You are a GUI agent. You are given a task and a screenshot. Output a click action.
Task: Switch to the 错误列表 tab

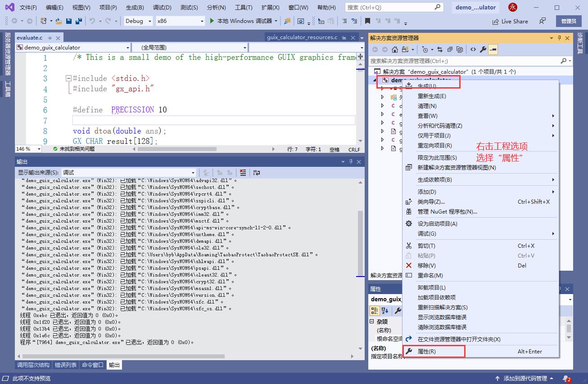click(x=66, y=365)
